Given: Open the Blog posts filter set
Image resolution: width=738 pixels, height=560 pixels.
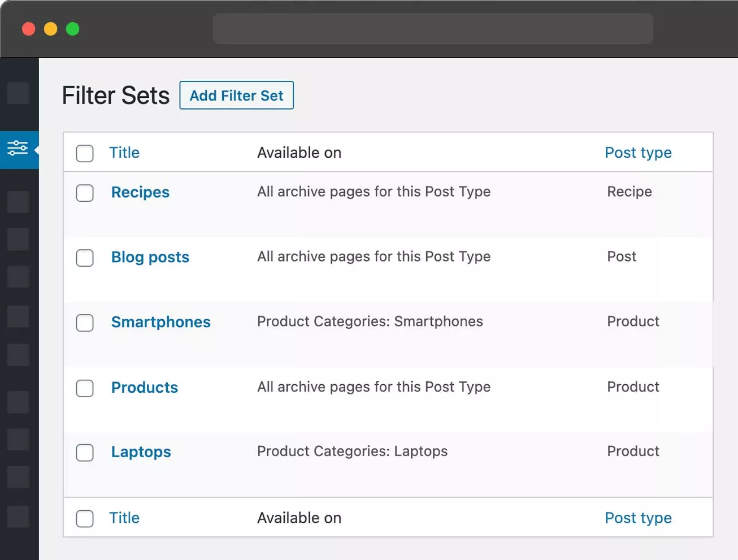Looking at the screenshot, I should [x=150, y=257].
